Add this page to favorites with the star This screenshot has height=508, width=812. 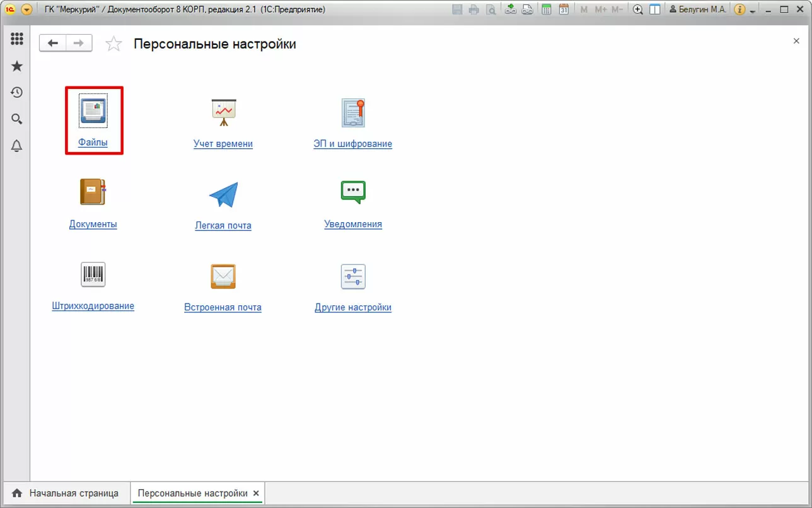(x=113, y=44)
